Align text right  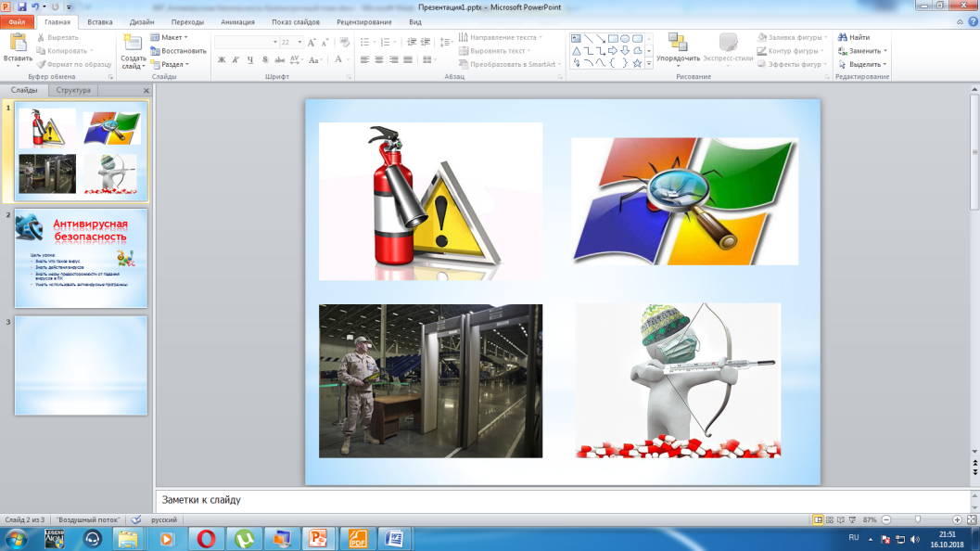click(x=394, y=60)
